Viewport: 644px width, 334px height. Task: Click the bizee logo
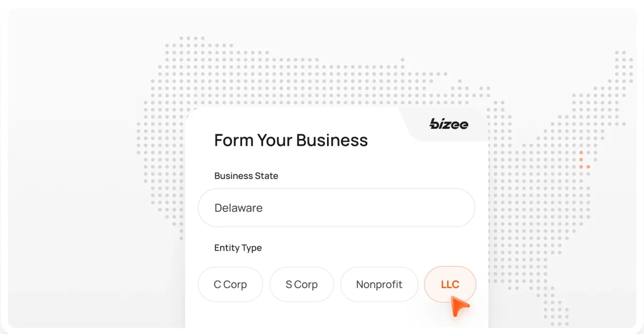coord(448,124)
